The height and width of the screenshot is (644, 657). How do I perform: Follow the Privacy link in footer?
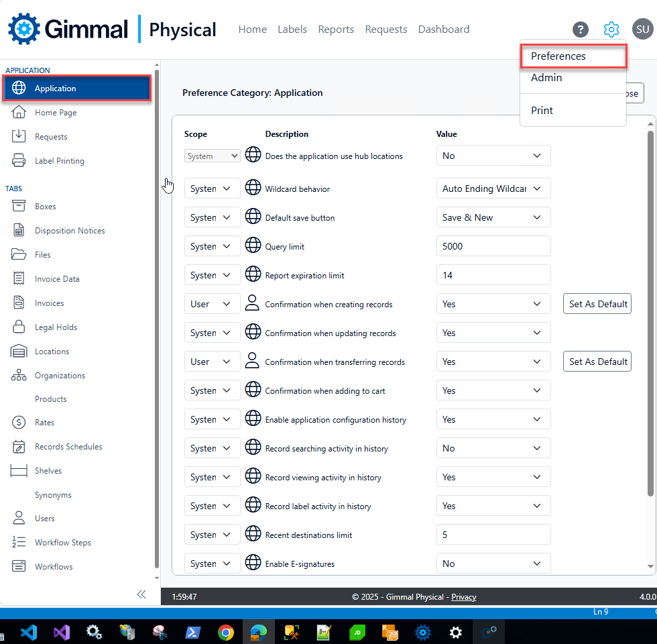(463, 597)
